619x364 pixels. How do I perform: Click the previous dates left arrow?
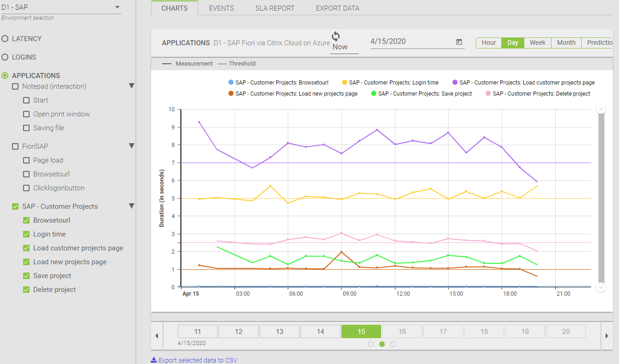157,336
